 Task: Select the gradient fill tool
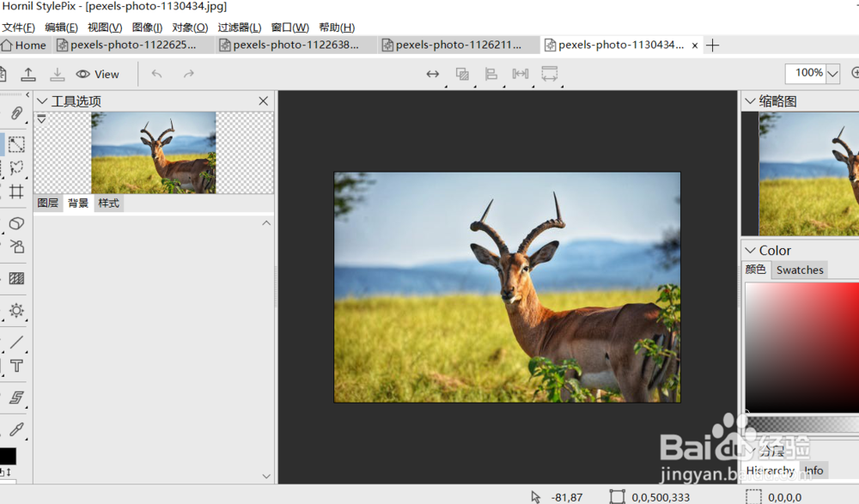[x=16, y=278]
